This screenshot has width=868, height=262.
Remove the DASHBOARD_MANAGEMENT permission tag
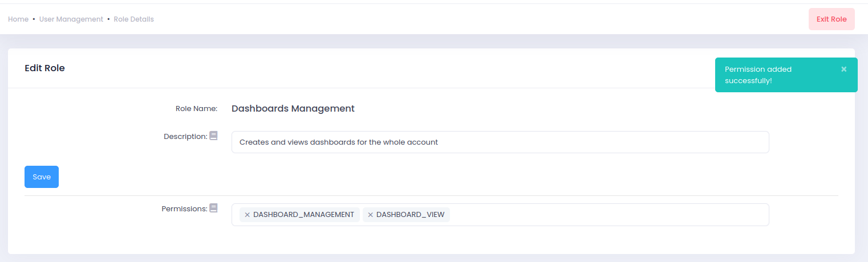tap(247, 215)
